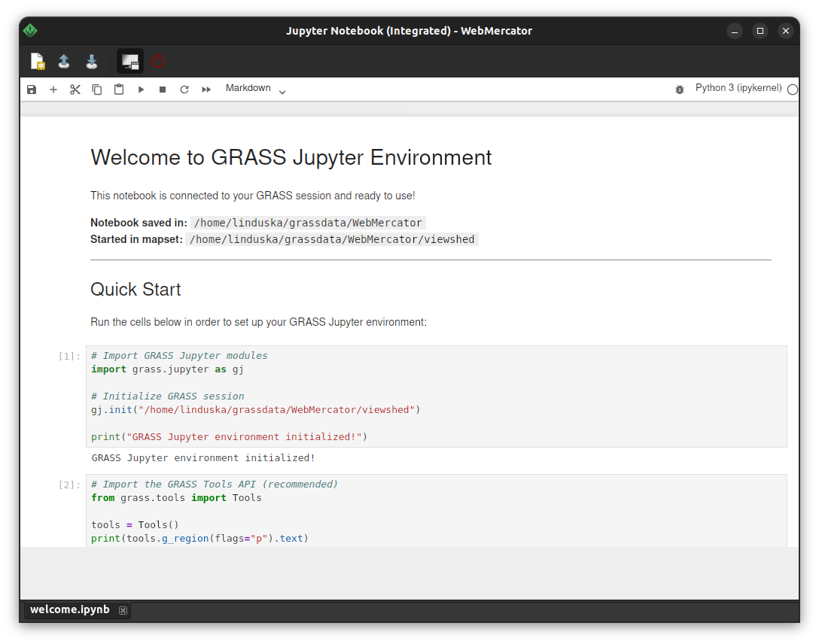The height and width of the screenshot is (644, 819).
Task: Click the gj.init line in cell 1
Action: [255, 410]
